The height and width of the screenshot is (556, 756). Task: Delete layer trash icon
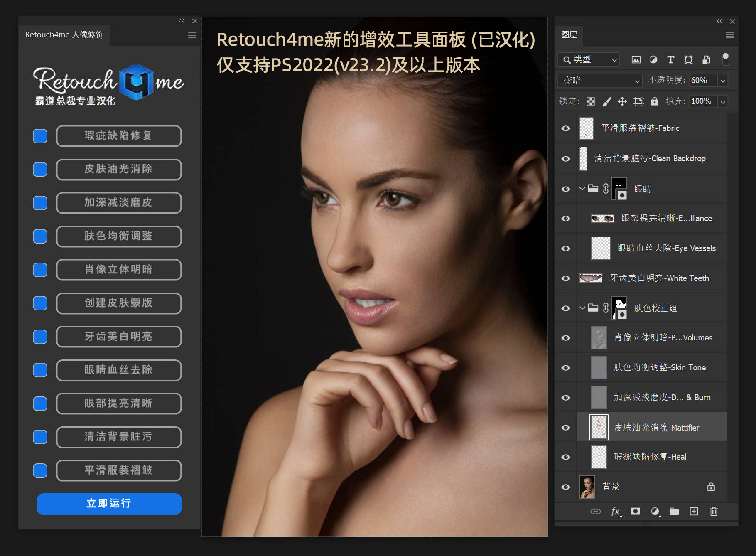714,512
